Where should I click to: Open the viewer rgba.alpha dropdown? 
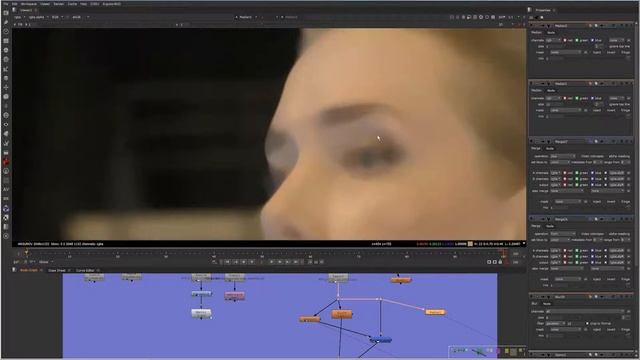(x=38, y=17)
